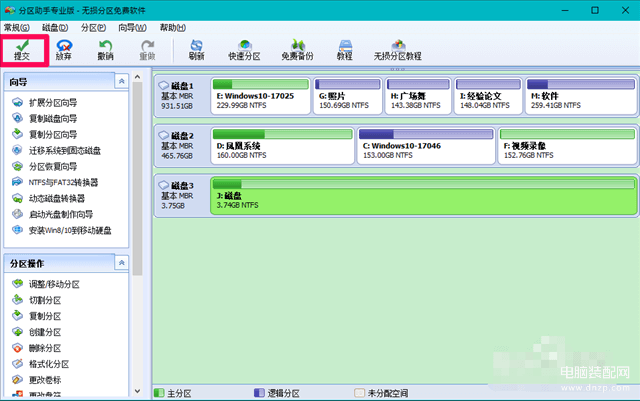Open 快速分区 quick partition tool

[x=244, y=50]
